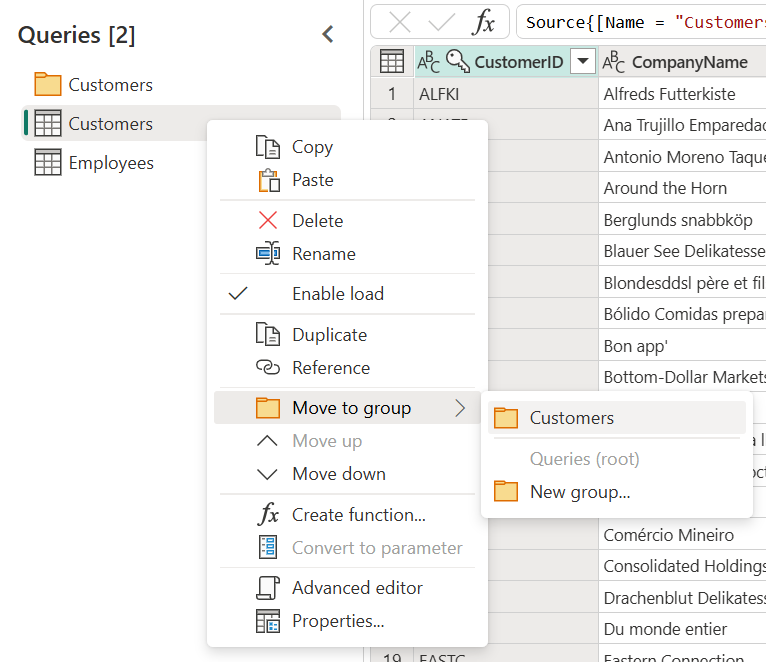This screenshot has height=662, width=766.
Task: Choose Create function... in the context menu
Action: [347, 514]
